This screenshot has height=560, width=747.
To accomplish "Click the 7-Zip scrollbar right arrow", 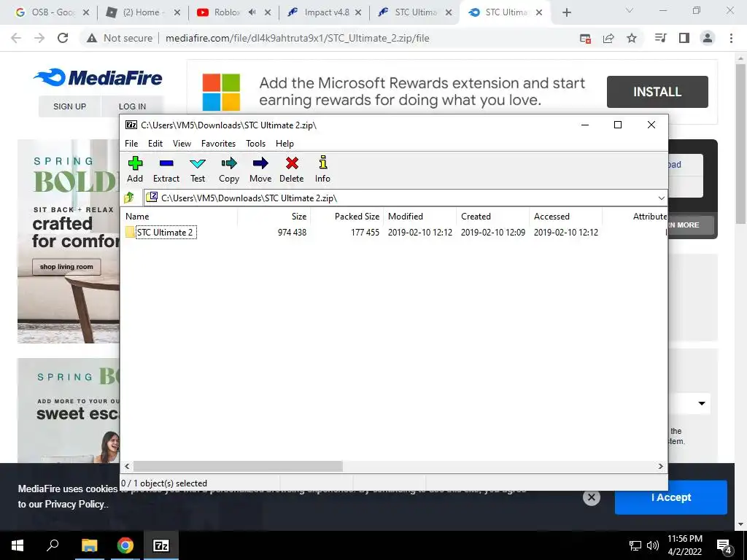I will pos(660,466).
